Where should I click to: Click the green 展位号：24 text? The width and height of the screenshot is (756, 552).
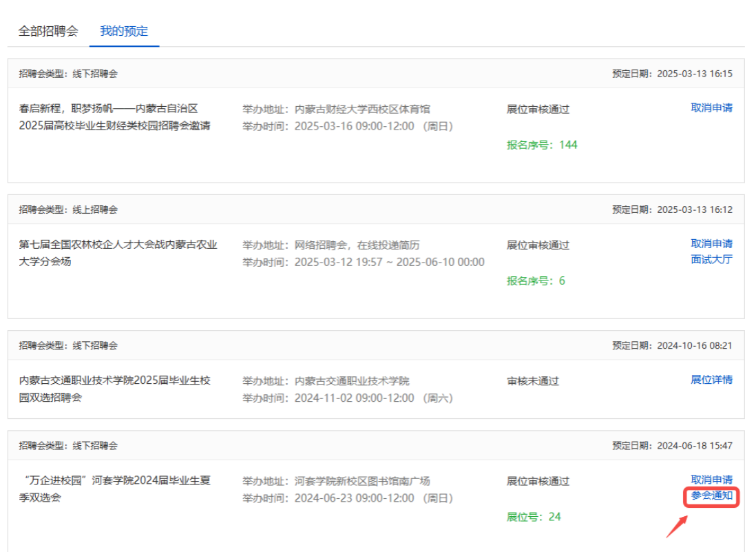point(534,517)
